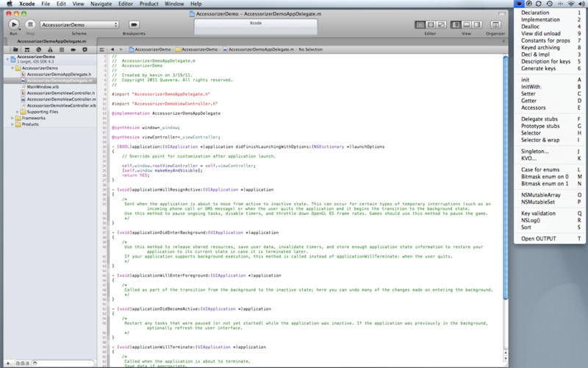Choose Generate keys from the Accessorizer menu
The width and height of the screenshot is (588, 368).
550,68
